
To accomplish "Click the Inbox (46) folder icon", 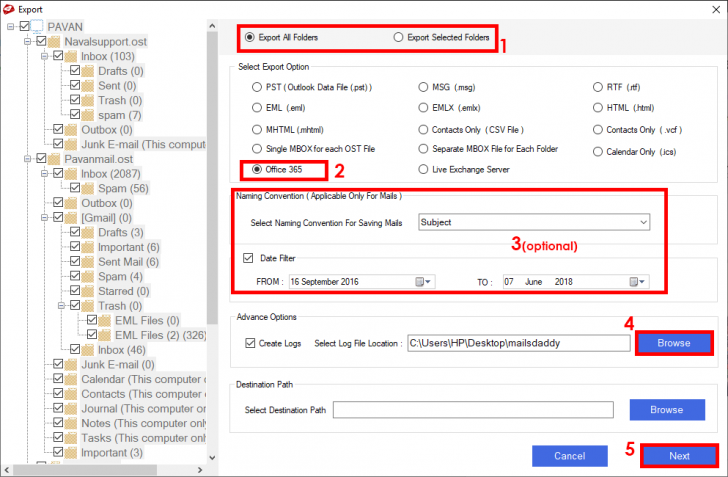I will pyautogui.click(x=88, y=350).
